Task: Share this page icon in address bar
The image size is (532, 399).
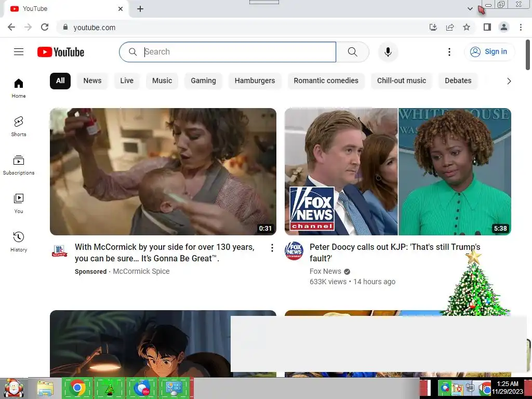Action: click(x=450, y=27)
